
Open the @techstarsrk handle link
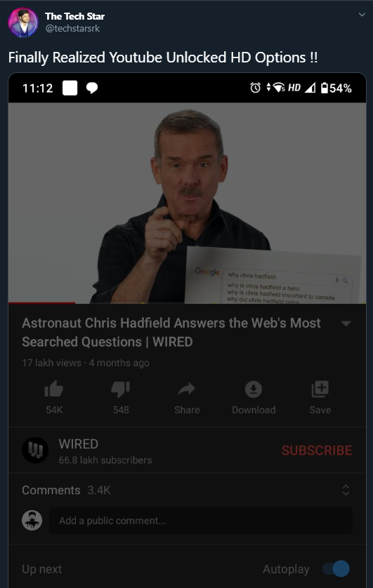(72, 29)
